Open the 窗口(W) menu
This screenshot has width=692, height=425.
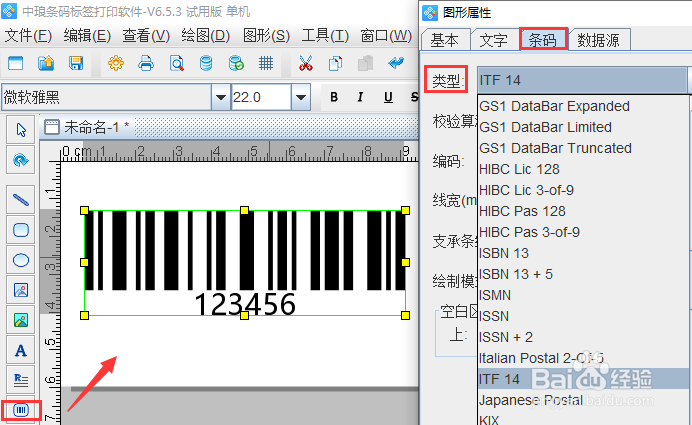tap(386, 36)
